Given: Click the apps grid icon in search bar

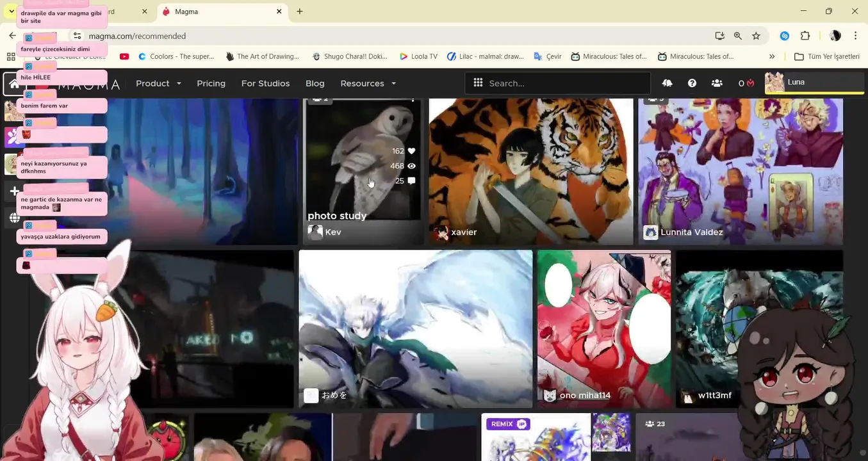Looking at the screenshot, I should coord(478,83).
